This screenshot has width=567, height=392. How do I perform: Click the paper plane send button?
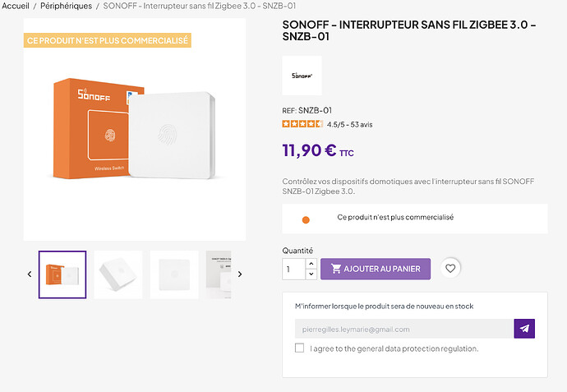(524, 329)
